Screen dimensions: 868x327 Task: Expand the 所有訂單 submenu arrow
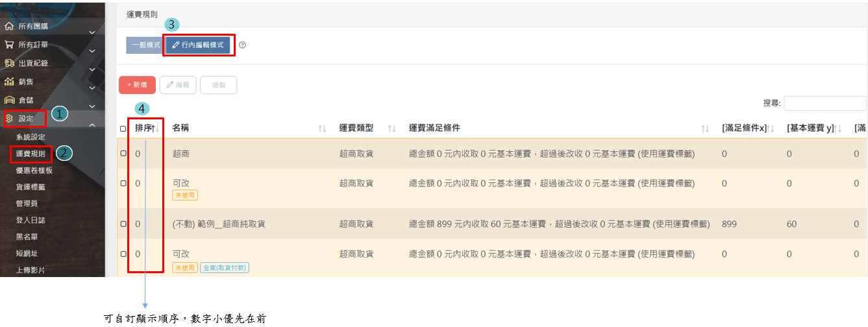click(x=92, y=51)
